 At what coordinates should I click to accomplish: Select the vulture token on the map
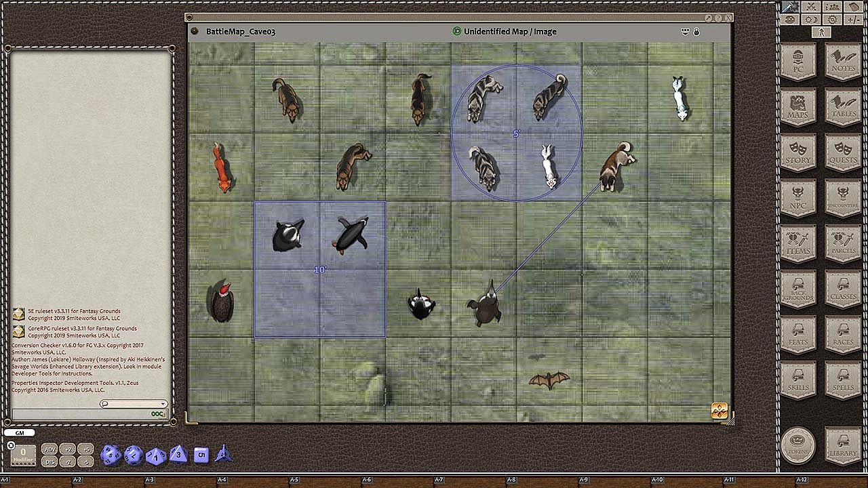click(x=221, y=302)
